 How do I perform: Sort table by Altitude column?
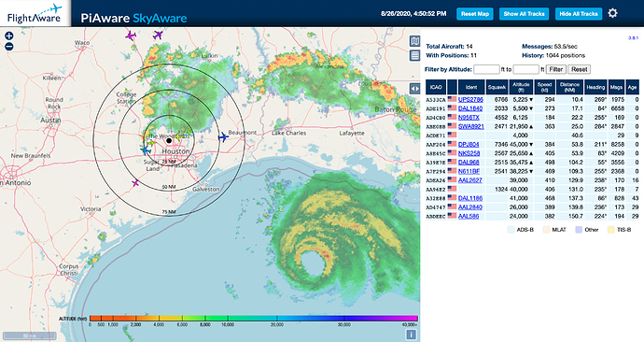(521, 87)
